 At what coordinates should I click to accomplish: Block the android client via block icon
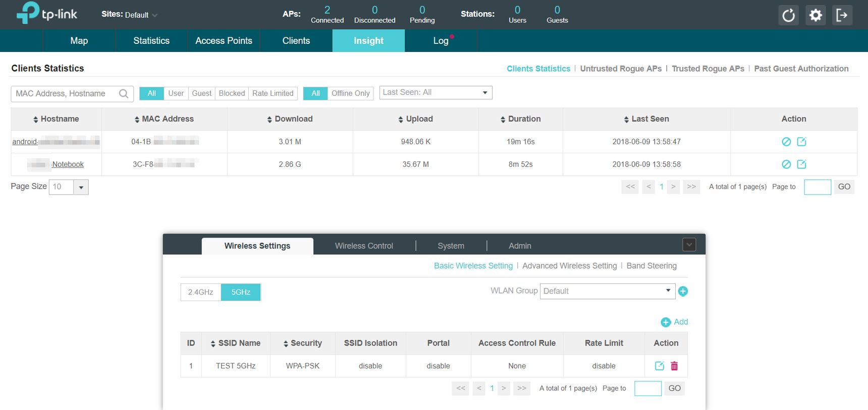(786, 142)
